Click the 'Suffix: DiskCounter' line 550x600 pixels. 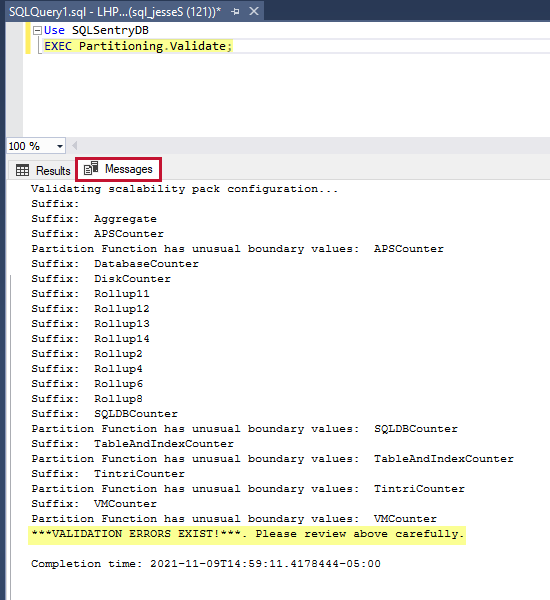101,279
